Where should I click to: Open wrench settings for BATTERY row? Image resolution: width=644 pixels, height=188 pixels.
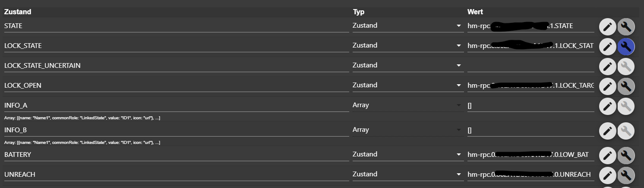tap(626, 155)
